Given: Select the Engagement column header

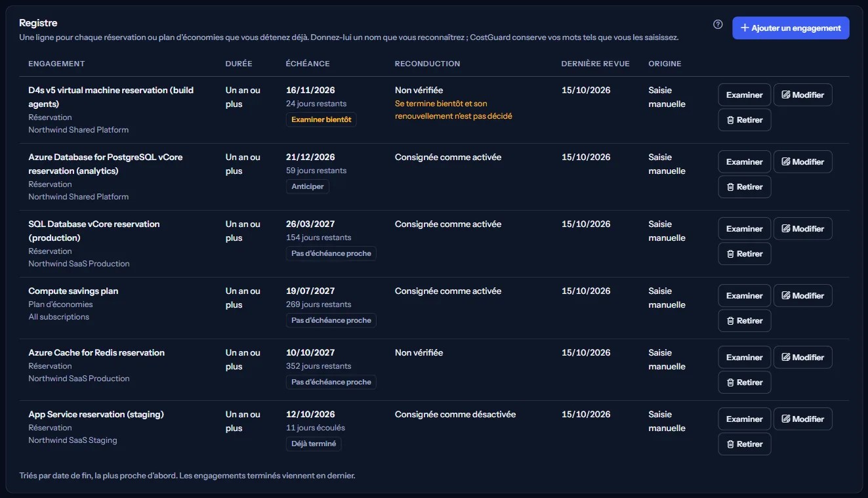Looking at the screenshot, I should pos(56,64).
